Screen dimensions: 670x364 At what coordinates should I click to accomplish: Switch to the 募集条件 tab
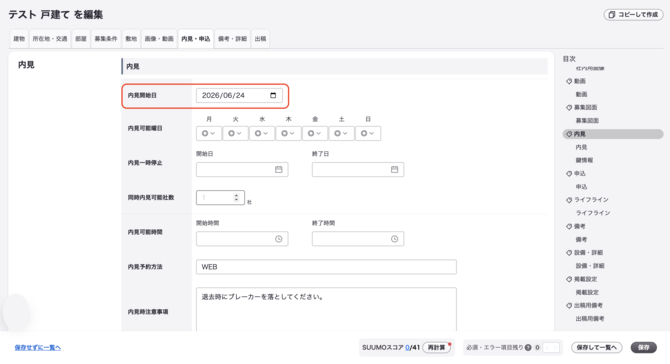point(106,39)
